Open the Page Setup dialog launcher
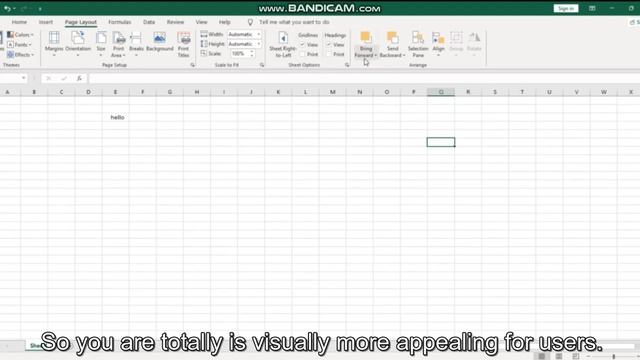640x360 pixels. [x=193, y=65]
